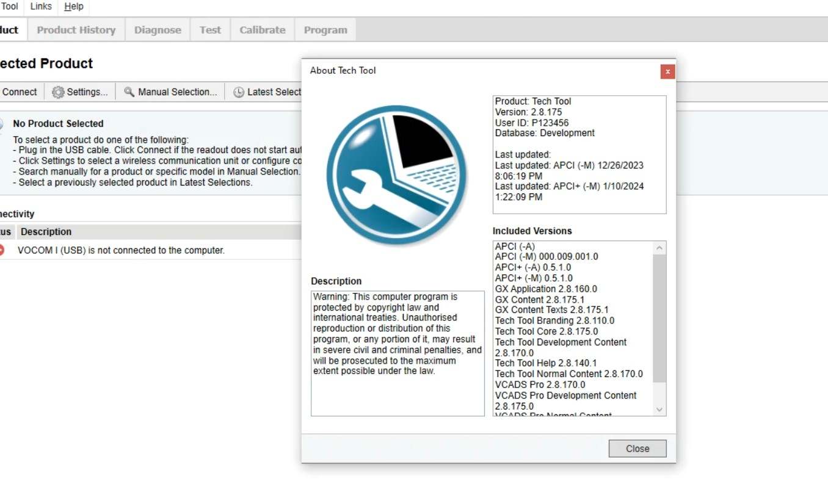Select 'GX Content 2.8.175.1' entry
Image resolution: width=828 pixels, height=504 pixels.
pyautogui.click(x=540, y=300)
